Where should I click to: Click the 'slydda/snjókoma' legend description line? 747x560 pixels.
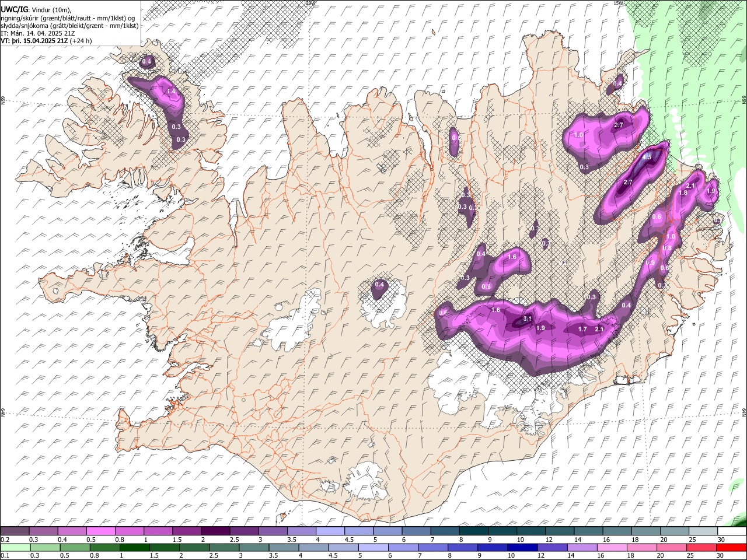(69, 26)
